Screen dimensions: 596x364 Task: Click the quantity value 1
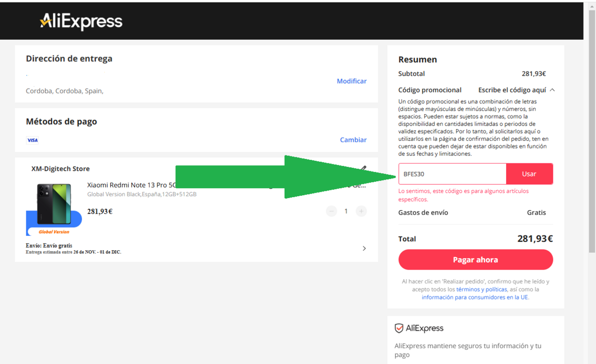tap(346, 211)
